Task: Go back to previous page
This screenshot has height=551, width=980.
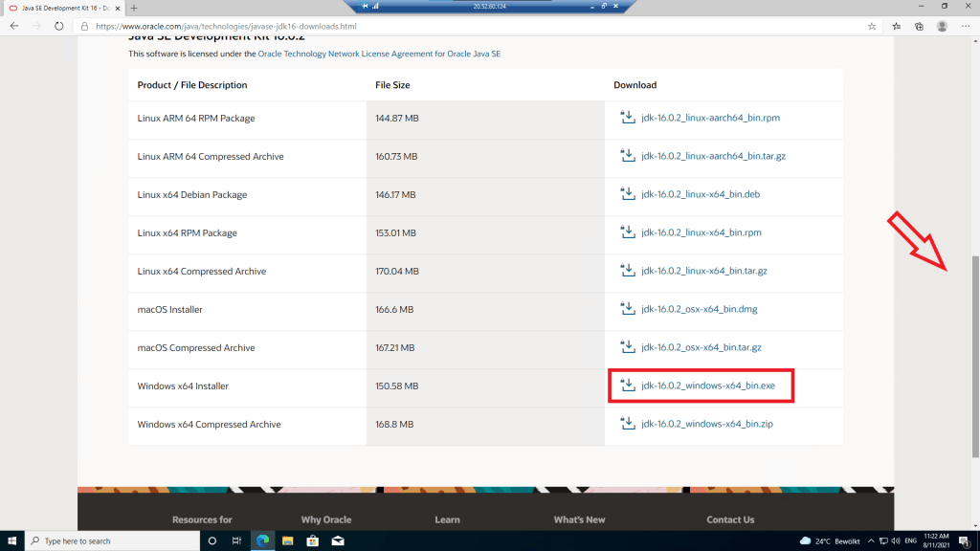Action: [14, 26]
